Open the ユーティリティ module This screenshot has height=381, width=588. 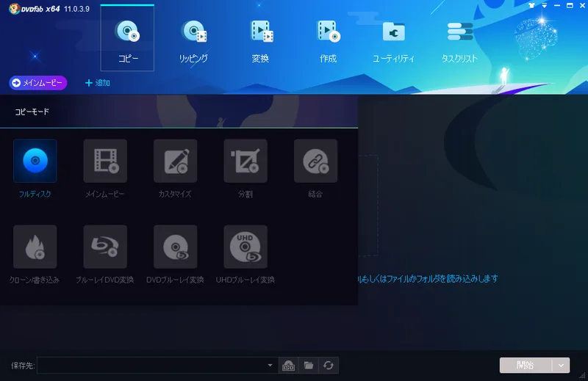393,41
